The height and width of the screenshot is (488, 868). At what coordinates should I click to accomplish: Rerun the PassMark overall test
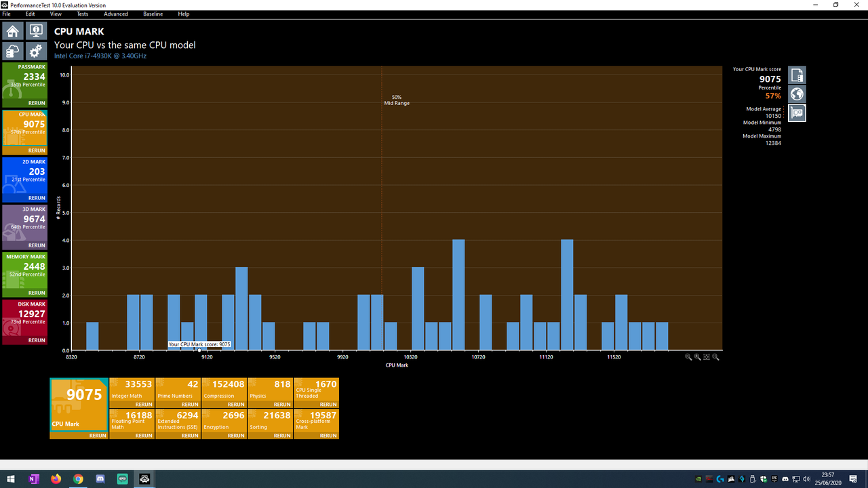coord(37,103)
